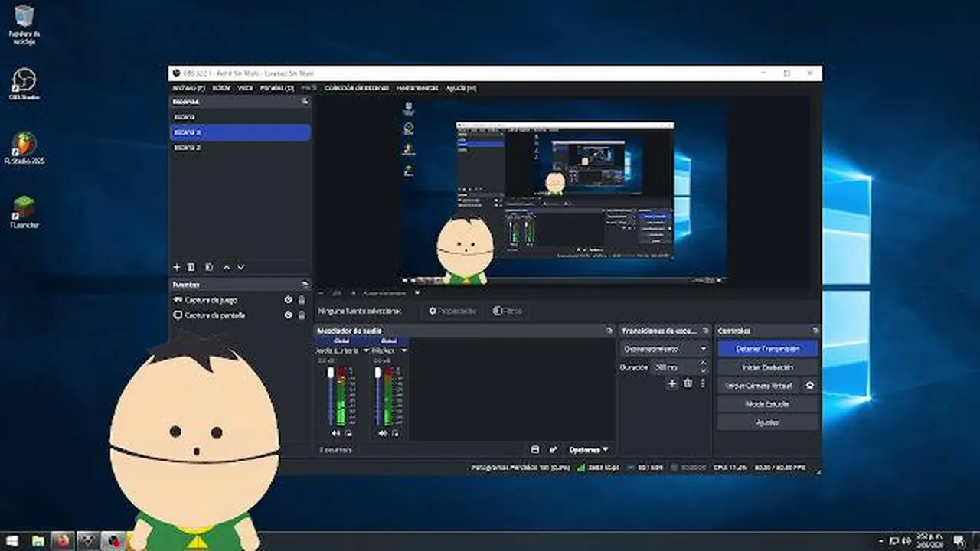Pop out the Mezclador de audio dock
The width and height of the screenshot is (980, 551).
pos(609,331)
